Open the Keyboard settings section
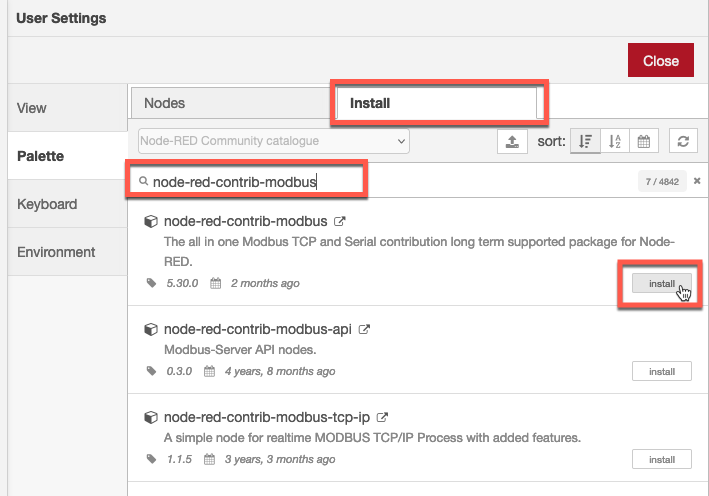Image resolution: width=709 pixels, height=496 pixels. click(x=67, y=204)
